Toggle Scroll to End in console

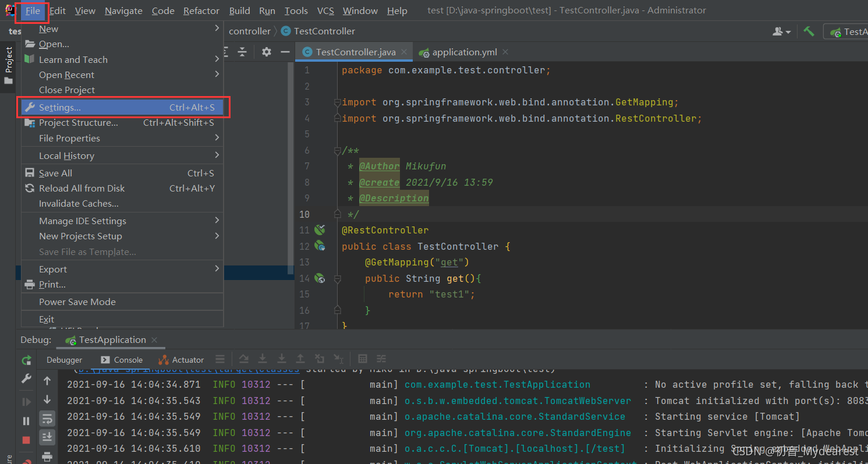click(47, 437)
